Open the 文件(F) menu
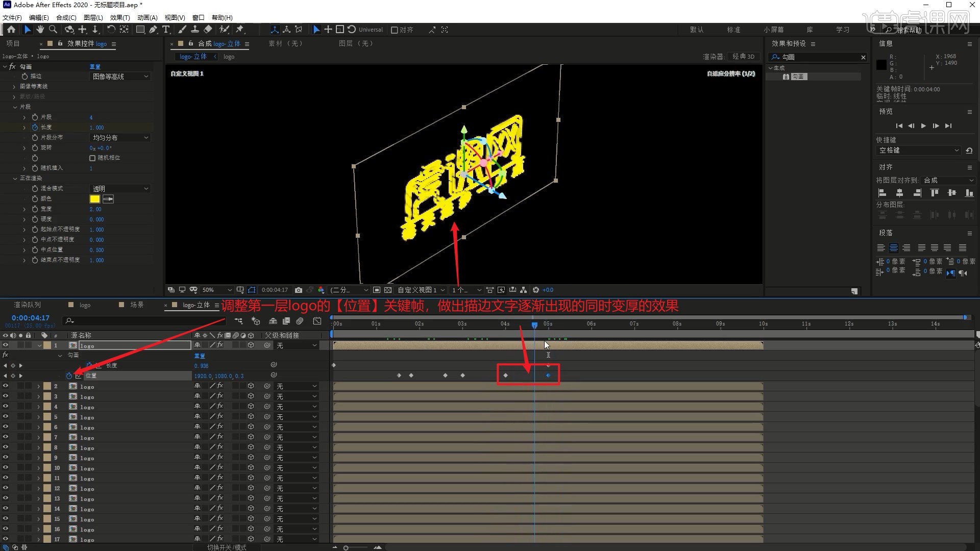Screen dimensions: 980x551 tap(12, 17)
